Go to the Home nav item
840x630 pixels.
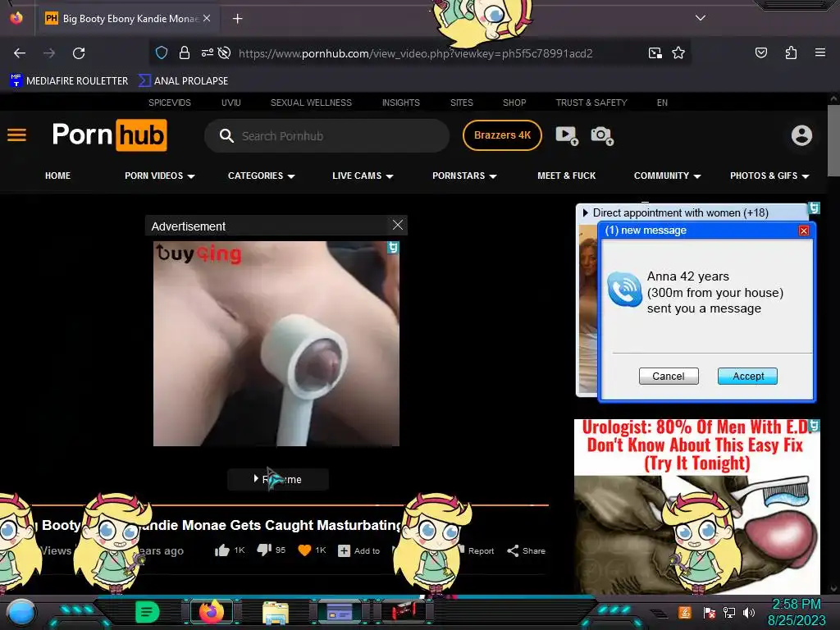pyautogui.click(x=58, y=176)
